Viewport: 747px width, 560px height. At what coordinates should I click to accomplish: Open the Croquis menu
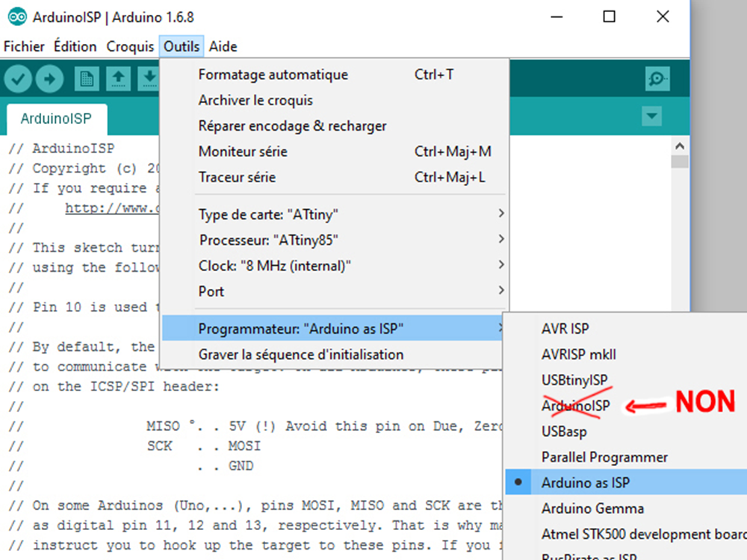pyautogui.click(x=130, y=46)
